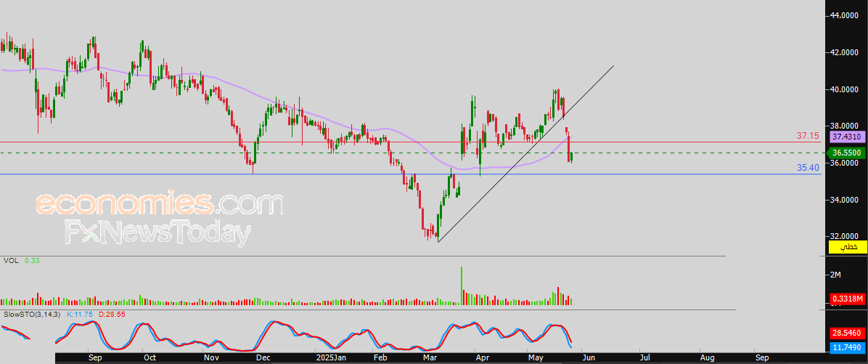Click the May date axis label
Viewport: 868px width, 364px height.
536,358
